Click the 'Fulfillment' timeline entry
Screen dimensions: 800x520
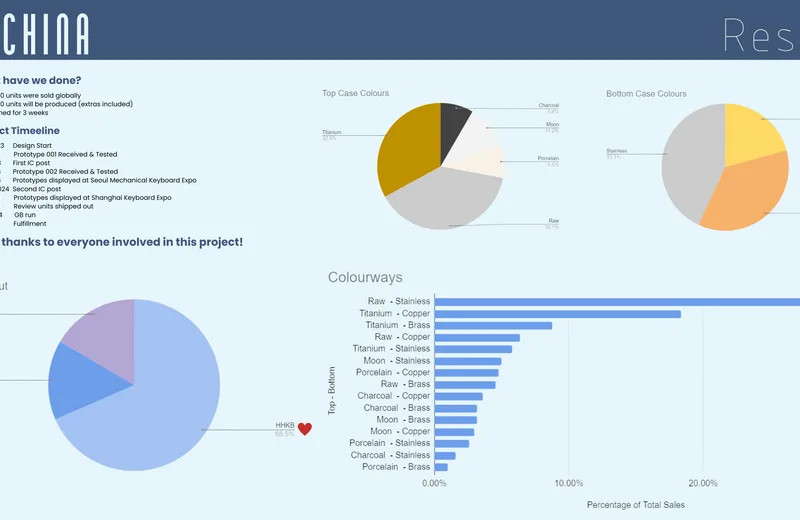(x=30, y=224)
